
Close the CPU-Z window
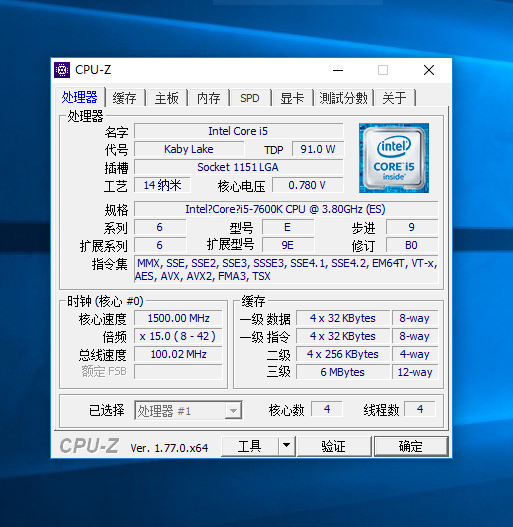(x=429, y=70)
